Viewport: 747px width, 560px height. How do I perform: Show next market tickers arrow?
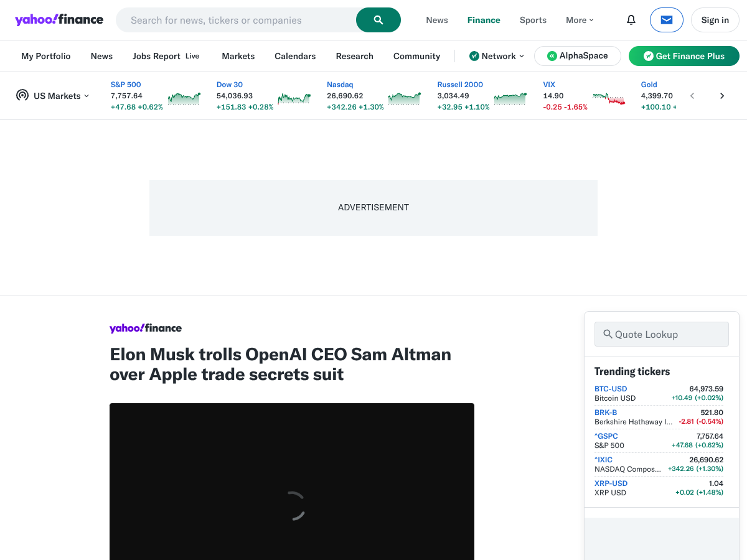pos(722,96)
